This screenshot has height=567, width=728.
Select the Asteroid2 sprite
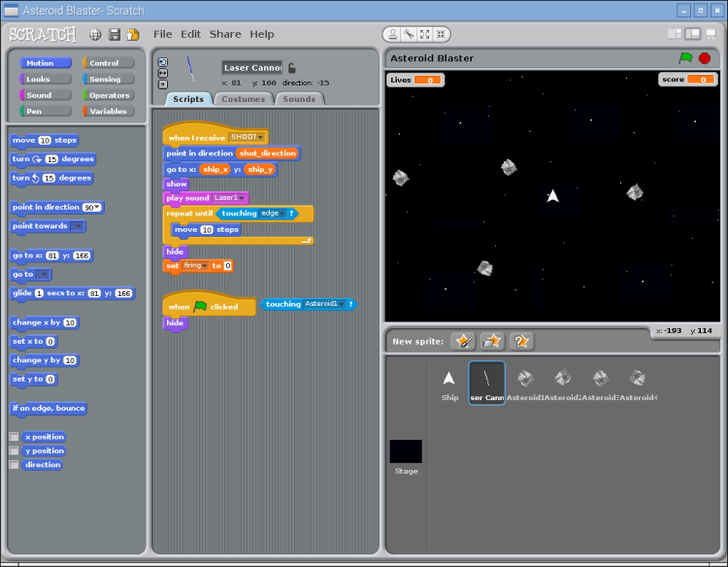(563, 384)
